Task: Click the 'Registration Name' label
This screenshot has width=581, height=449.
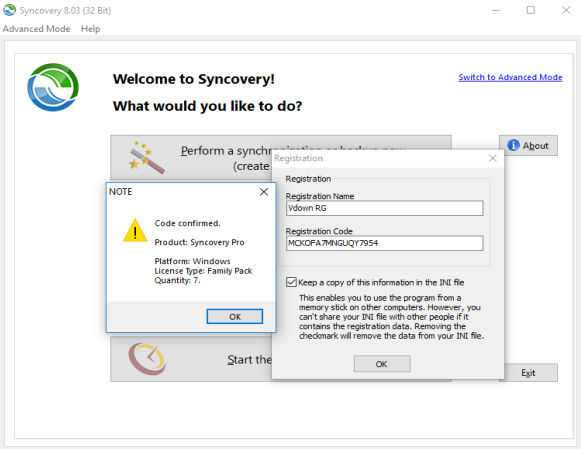Action: pyautogui.click(x=319, y=196)
